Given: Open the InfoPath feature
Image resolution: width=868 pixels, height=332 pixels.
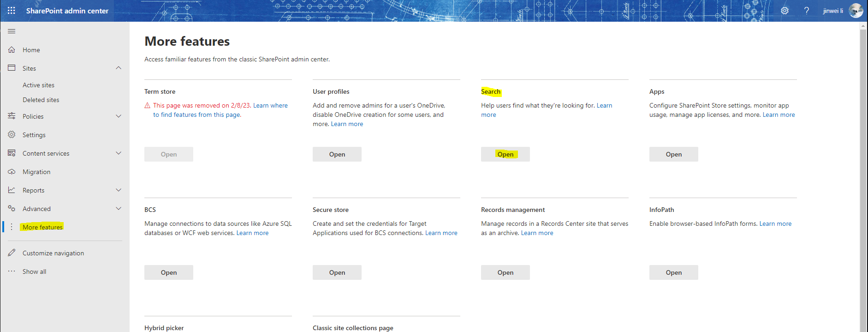Looking at the screenshot, I should (674, 272).
